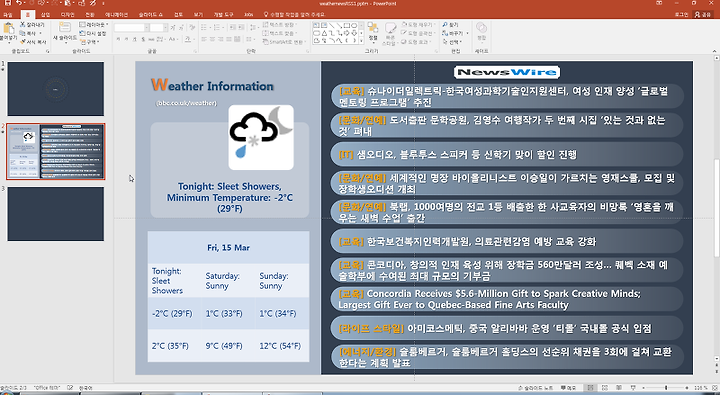Pick the triangle shape in gallery
The height and width of the screenshot is (395, 720).
pos(325,33)
